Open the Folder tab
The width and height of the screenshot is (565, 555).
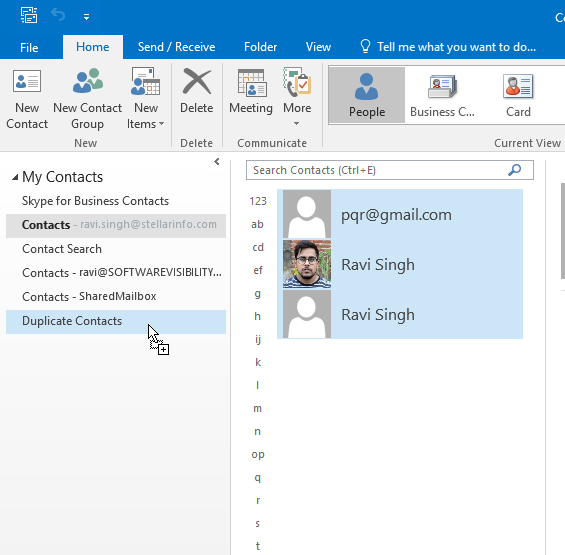(x=261, y=47)
